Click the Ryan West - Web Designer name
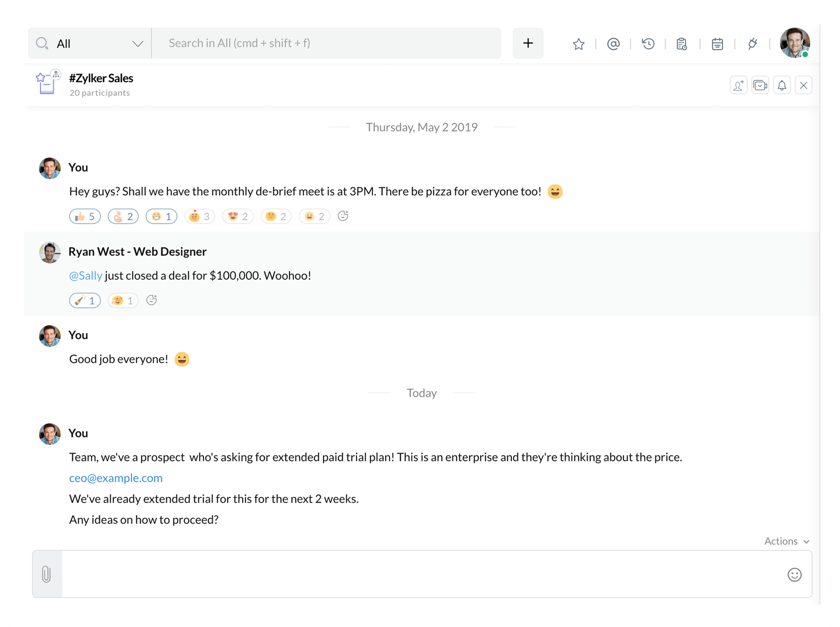This screenshot has width=840, height=627. (x=137, y=251)
